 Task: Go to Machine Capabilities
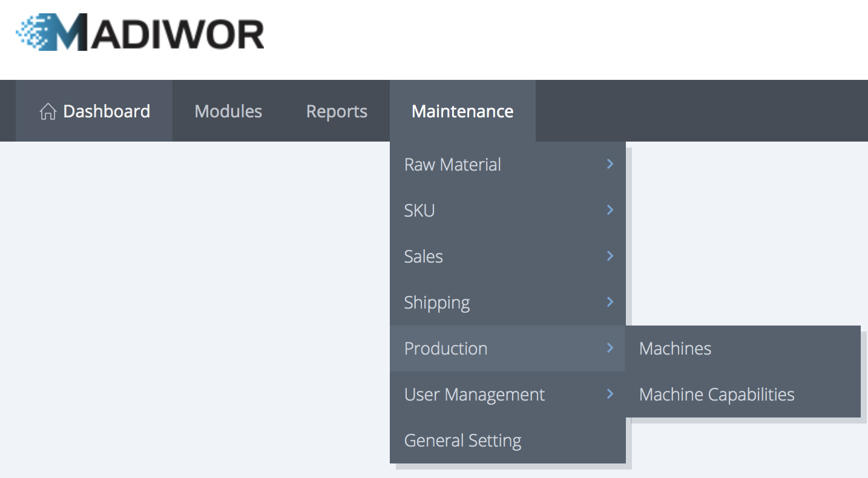[x=717, y=395]
